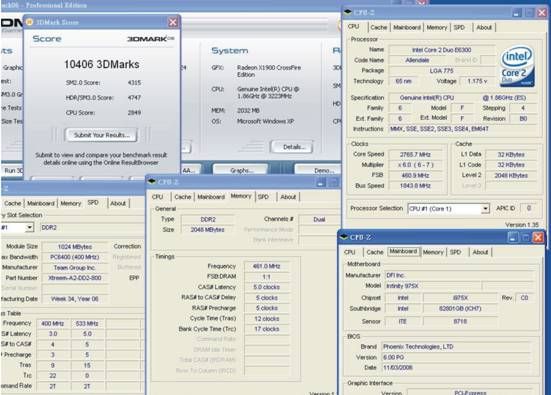Open About tab in the top-right CPU-Z

tap(484, 27)
